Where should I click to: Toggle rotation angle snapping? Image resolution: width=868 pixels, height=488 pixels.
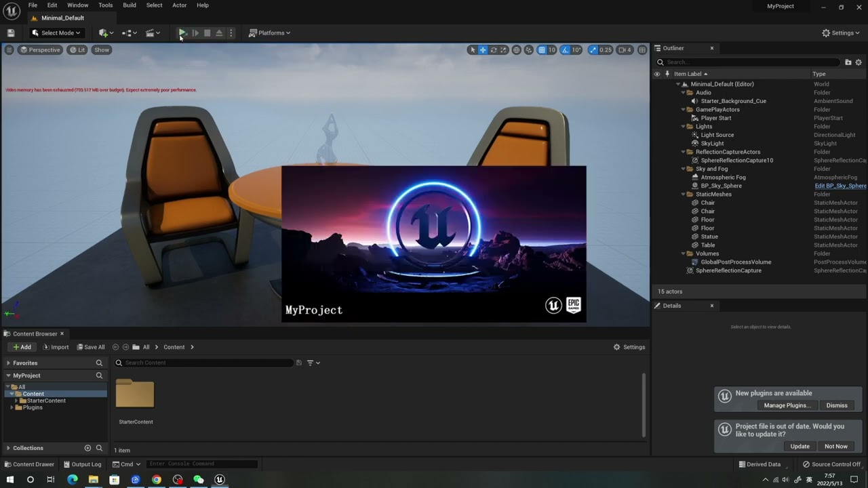point(566,49)
